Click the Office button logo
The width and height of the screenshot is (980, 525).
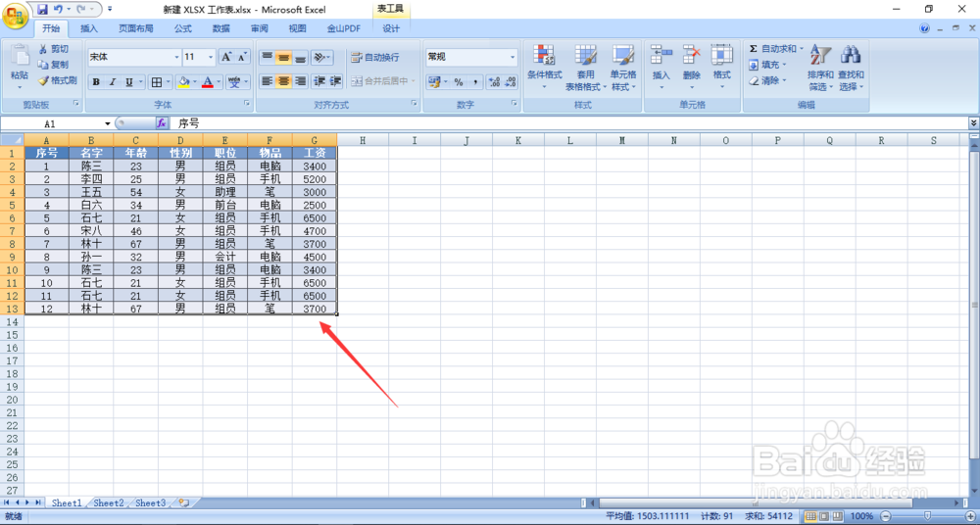(14, 14)
